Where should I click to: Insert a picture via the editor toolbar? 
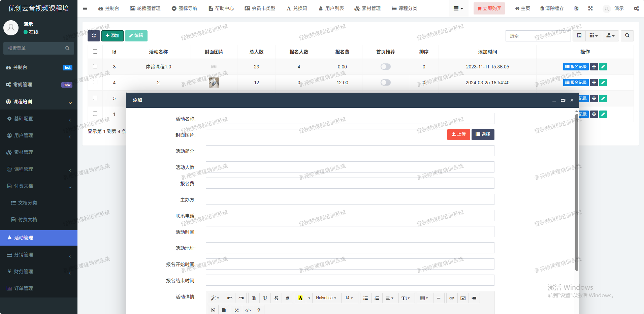tap(463, 298)
